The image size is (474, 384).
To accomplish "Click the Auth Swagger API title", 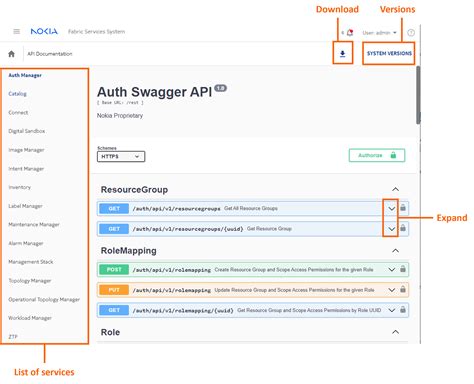I will pyautogui.click(x=154, y=92).
